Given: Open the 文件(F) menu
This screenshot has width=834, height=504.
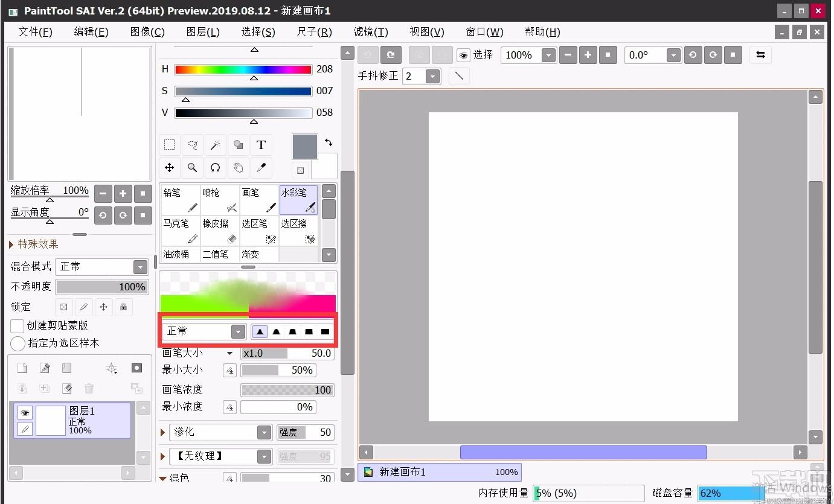Looking at the screenshot, I should pos(35,32).
